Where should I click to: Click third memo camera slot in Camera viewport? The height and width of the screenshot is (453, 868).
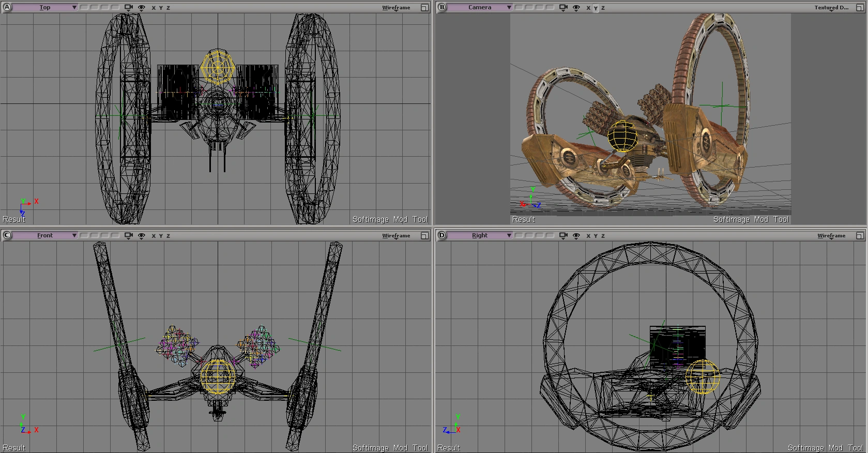coord(540,8)
